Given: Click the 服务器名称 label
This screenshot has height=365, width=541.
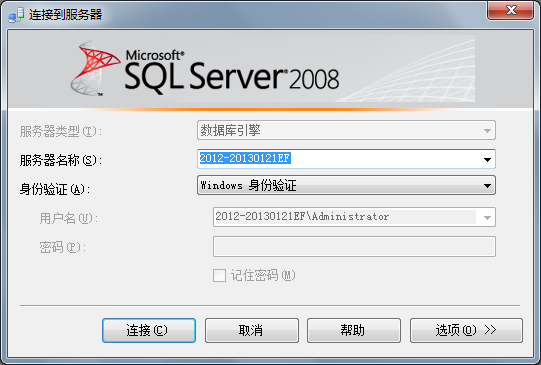Looking at the screenshot, I should pos(61,160).
